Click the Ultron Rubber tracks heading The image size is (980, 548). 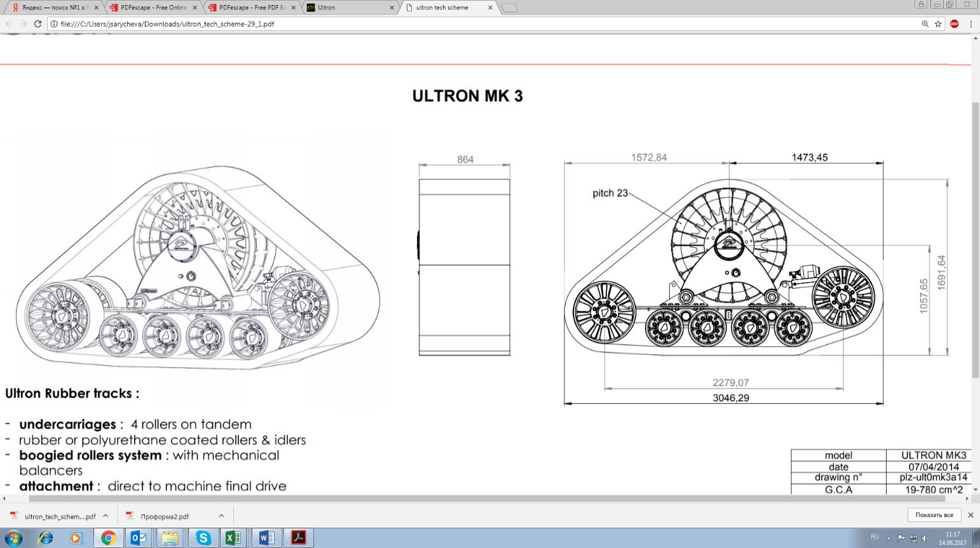72,393
